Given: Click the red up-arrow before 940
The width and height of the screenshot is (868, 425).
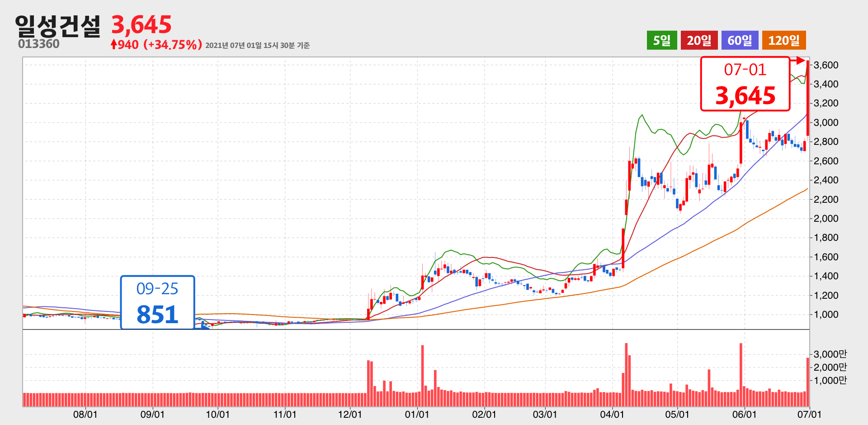Looking at the screenshot, I should [x=114, y=44].
